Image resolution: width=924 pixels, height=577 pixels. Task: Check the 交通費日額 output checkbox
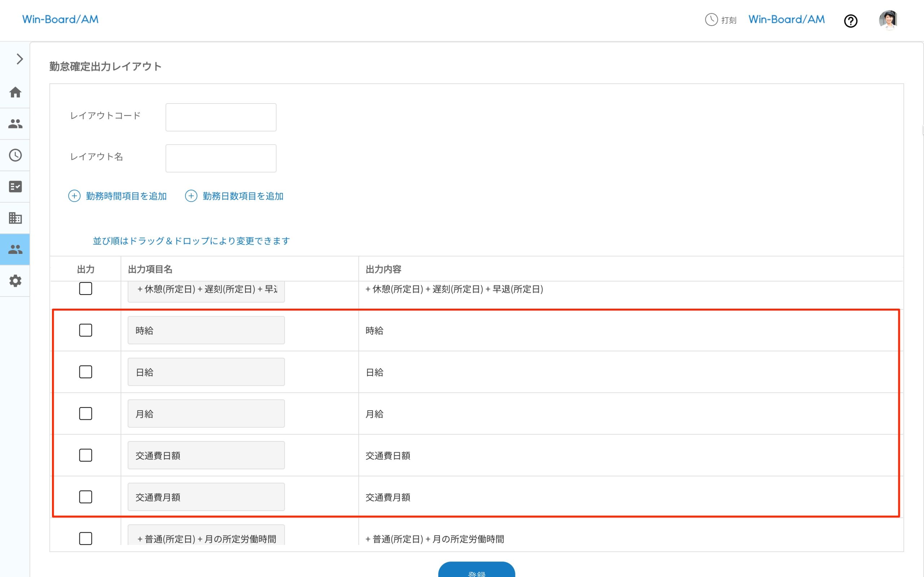[x=86, y=455]
